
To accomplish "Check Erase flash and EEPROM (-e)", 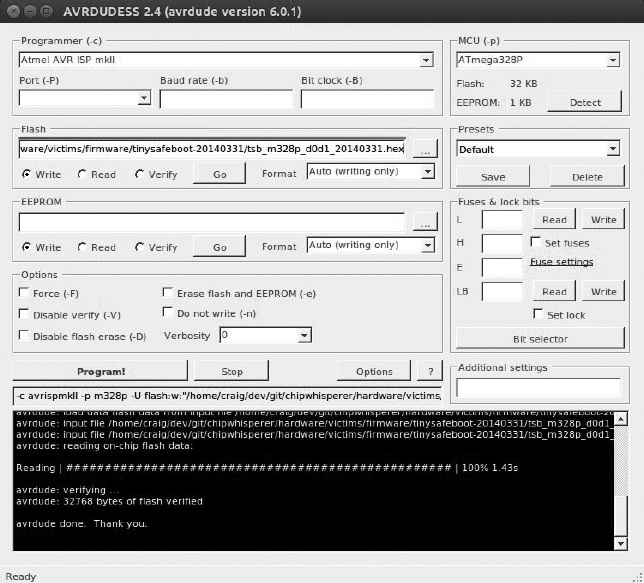I will [x=167, y=293].
